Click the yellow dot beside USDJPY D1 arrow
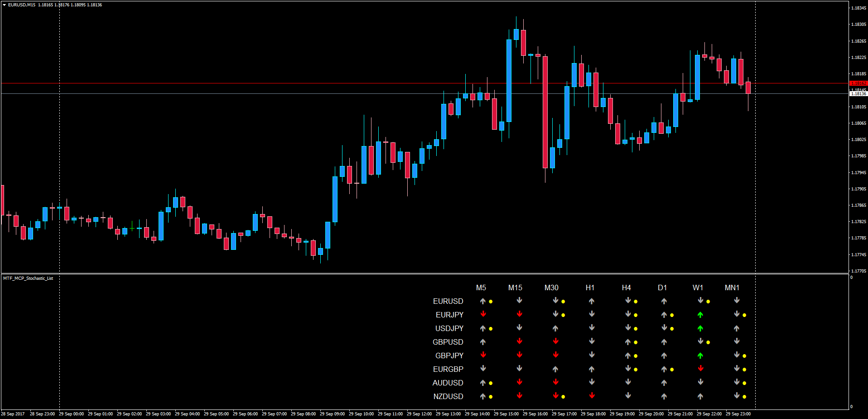 (x=672, y=329)
